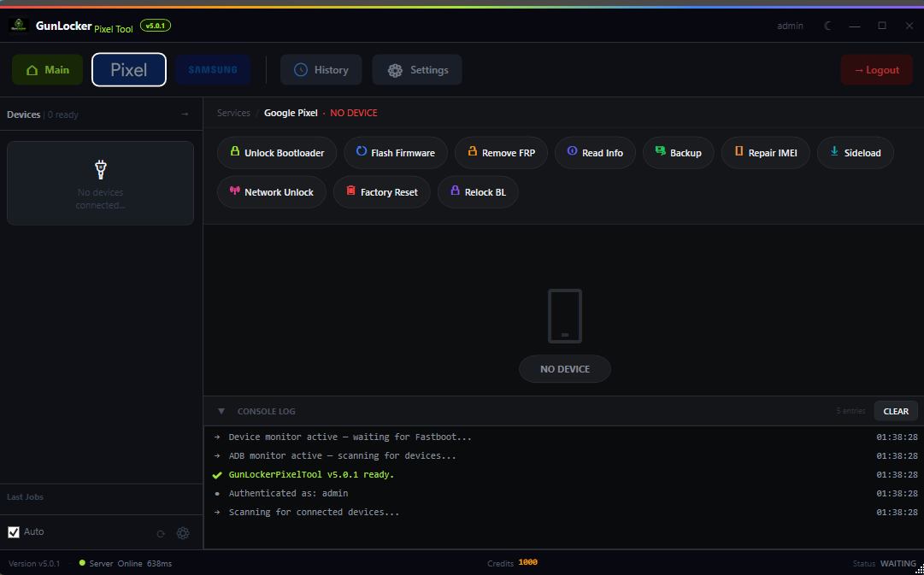924x575 pixels.
Task: Click the Services breadcrumb link
Action: click(x=233, y=113)
